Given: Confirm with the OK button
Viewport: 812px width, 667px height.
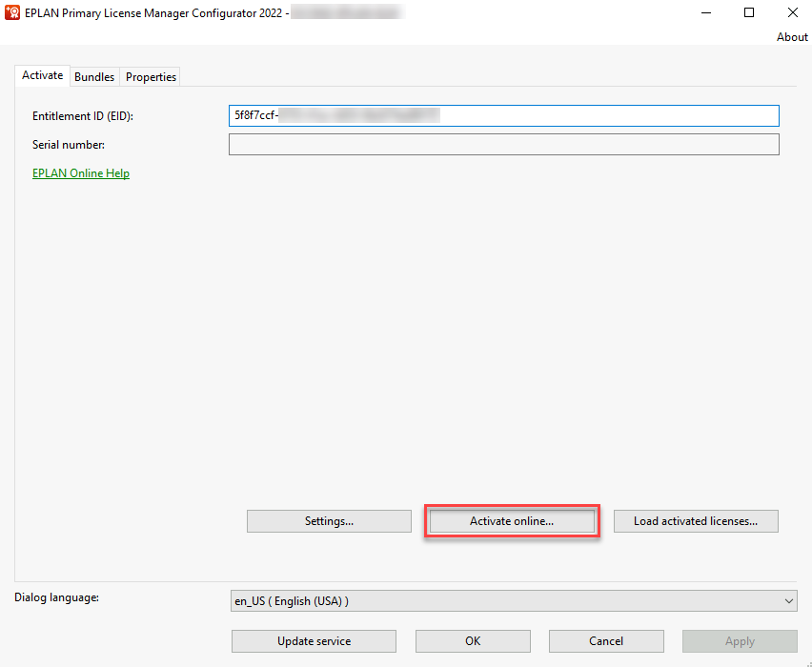Looking at the screenshot, I should [x=473, y=641].
